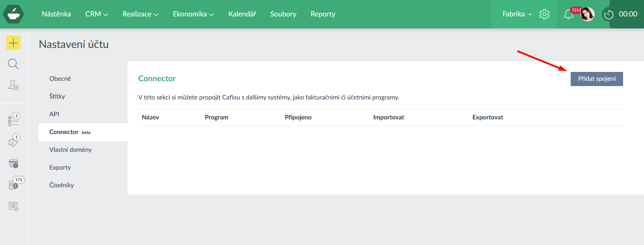Open Reporty in the top navigation
Viewport: 644px width, 245px height.
coord(323,14)
